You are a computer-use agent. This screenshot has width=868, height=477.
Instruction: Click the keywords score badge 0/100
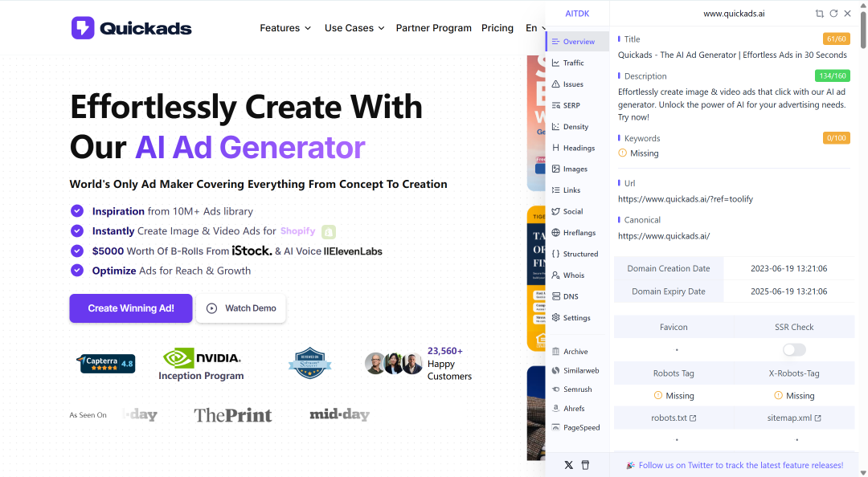point(836,138)
